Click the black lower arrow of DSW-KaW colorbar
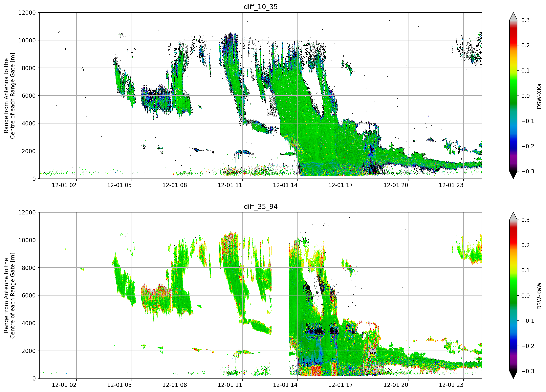This screenshot has height=392, width=546. (x=513, y=375)
